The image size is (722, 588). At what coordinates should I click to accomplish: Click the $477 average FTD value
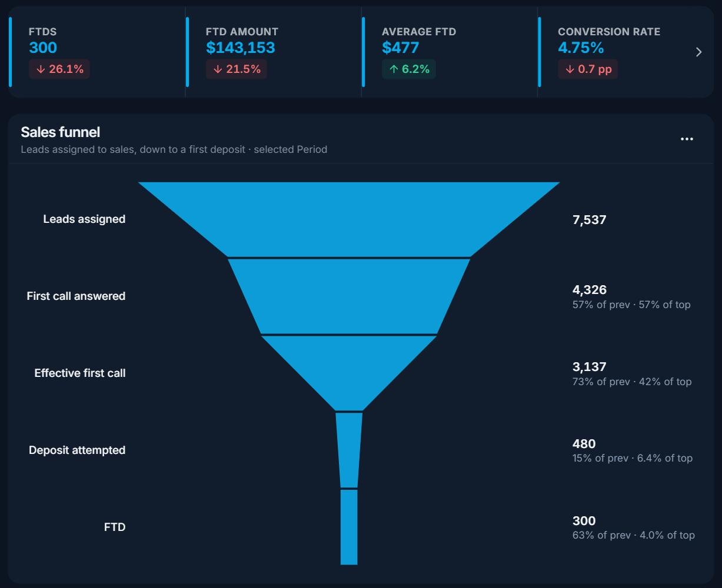(x=400, y=48)
